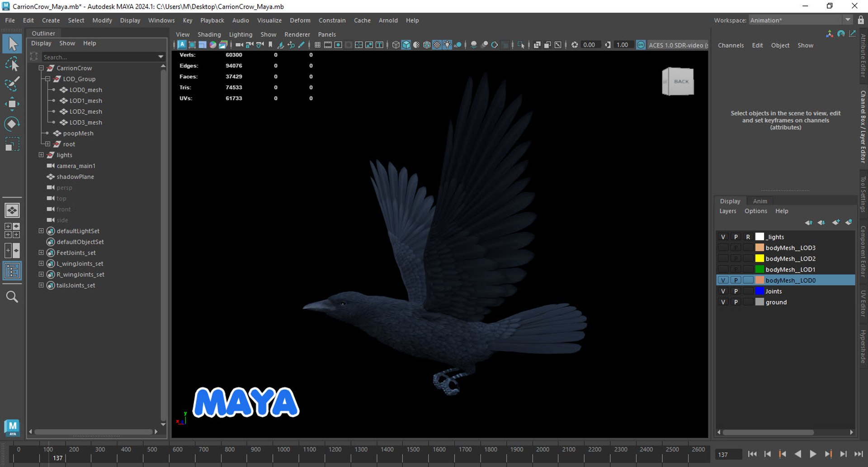Toggle visibility of bodyMesh__LOD2 layer
This screenshot has width=868, height=467.
coord(723,258)
